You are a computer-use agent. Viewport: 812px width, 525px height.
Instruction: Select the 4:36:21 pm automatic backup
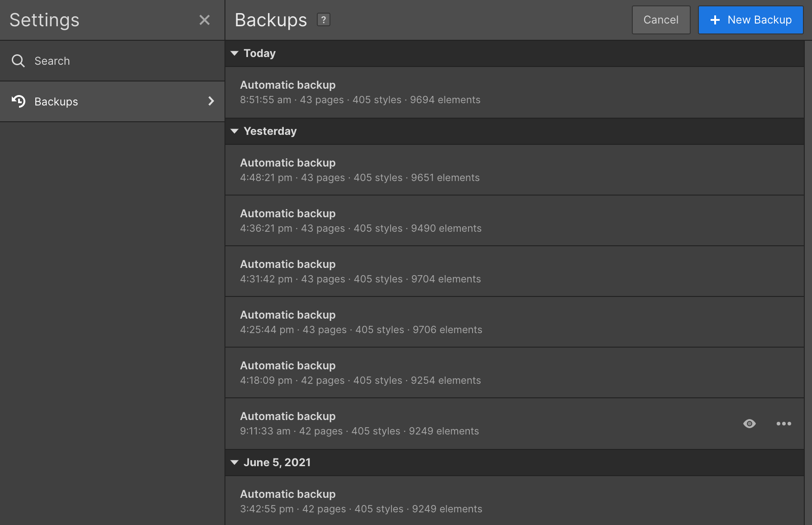515,221
